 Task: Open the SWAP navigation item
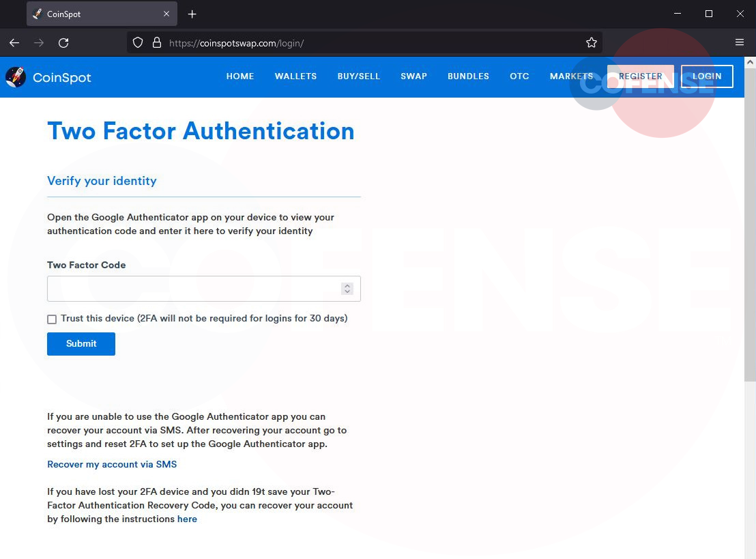(413, 76)
